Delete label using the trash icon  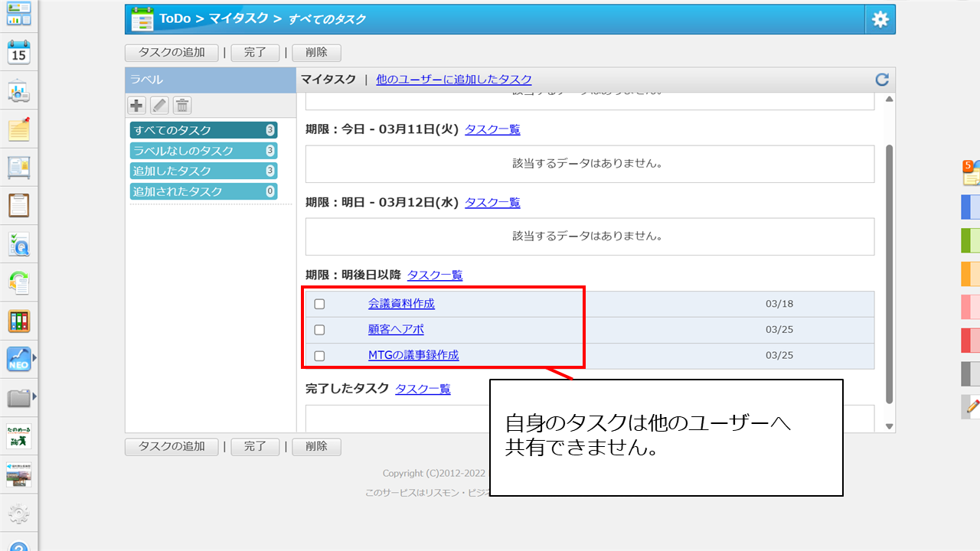182,106
